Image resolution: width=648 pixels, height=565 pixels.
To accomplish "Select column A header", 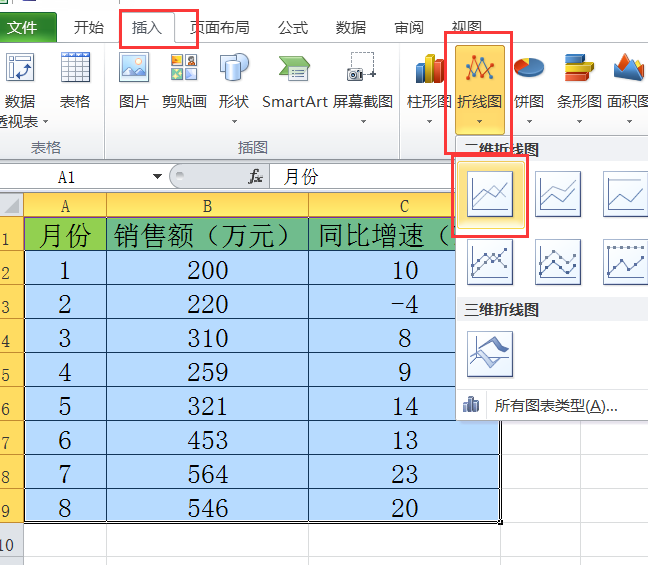I will [x=65, y=205].
